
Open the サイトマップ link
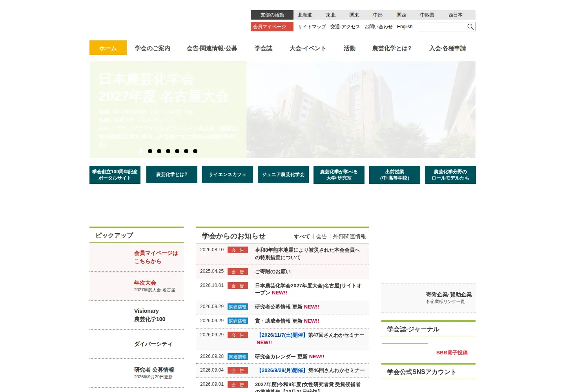312,27
